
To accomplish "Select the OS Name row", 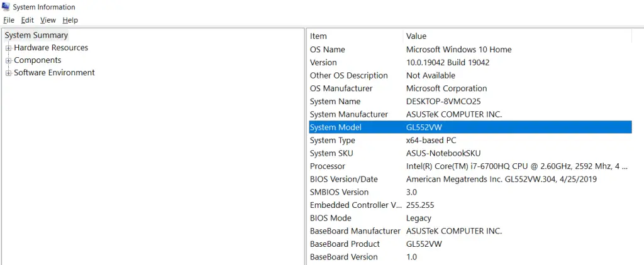I will (470, 50).
